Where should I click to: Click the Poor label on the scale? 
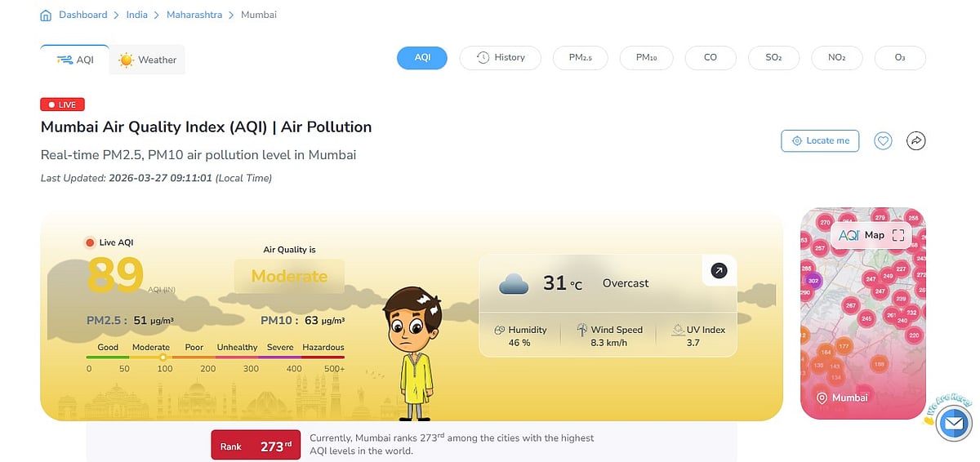click(194, 347)
